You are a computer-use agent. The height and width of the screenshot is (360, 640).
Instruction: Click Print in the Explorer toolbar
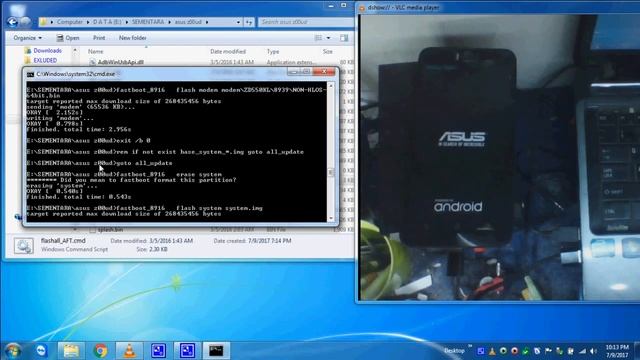tap(99, 38)
